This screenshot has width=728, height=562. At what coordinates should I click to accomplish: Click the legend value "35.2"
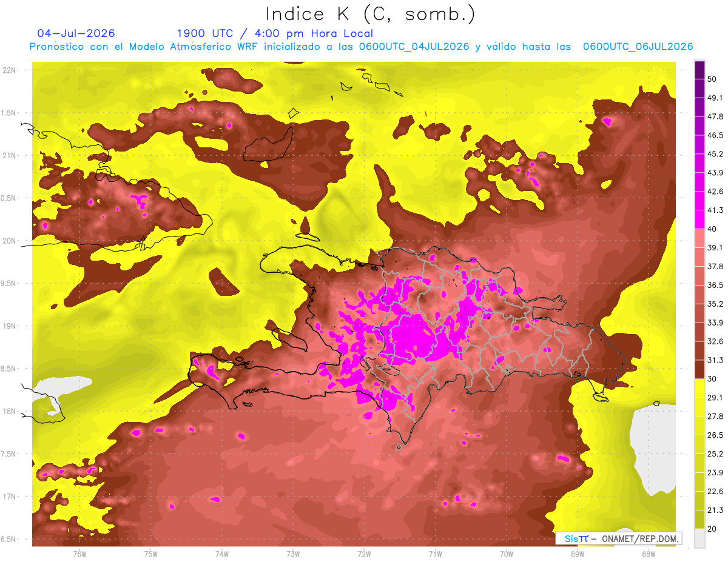715,304
